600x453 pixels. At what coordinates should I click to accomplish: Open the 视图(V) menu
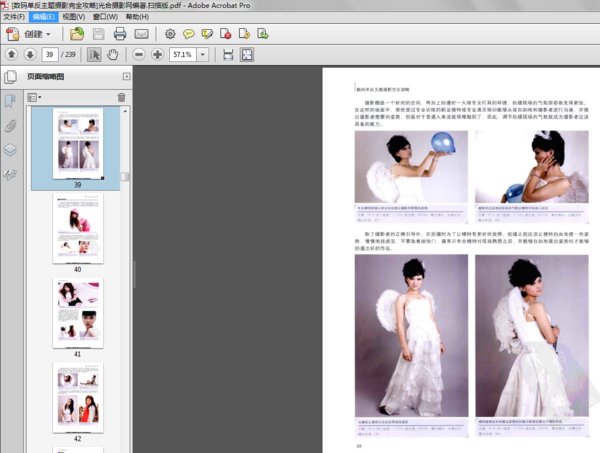(73, 17)
